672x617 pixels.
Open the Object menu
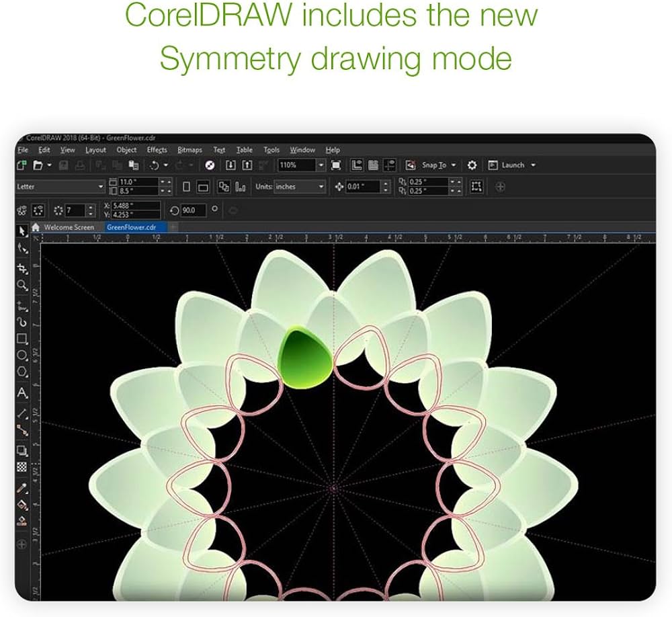(x=126, y=150)
